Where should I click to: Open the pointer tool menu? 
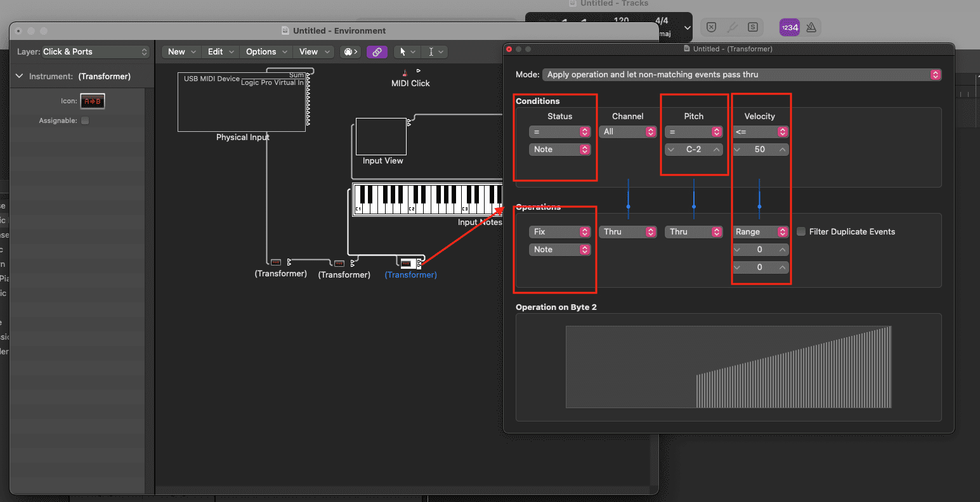click(406, 52)
